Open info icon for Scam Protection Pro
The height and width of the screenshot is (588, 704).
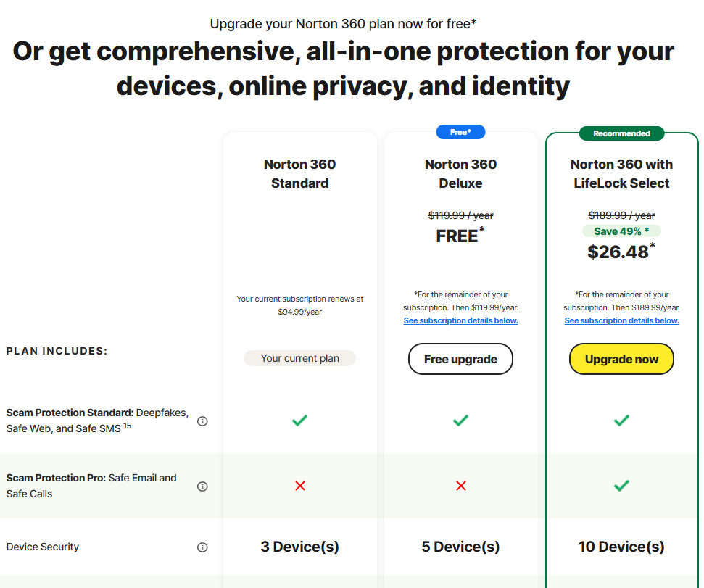coord(202,486)
